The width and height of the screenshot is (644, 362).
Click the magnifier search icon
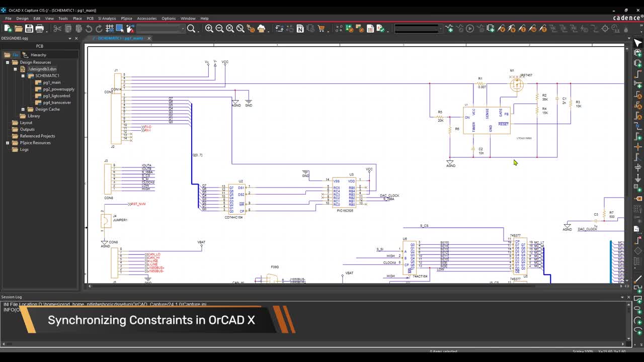191,29
